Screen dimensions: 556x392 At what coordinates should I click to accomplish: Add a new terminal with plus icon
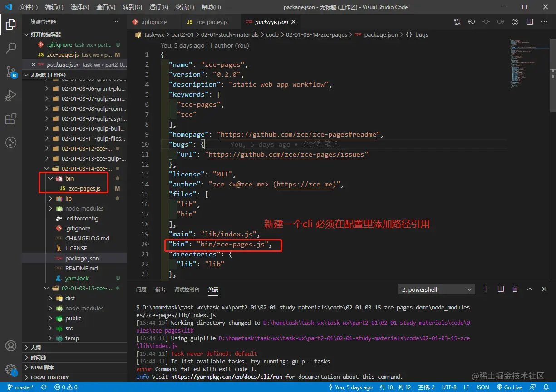(486, 289)
